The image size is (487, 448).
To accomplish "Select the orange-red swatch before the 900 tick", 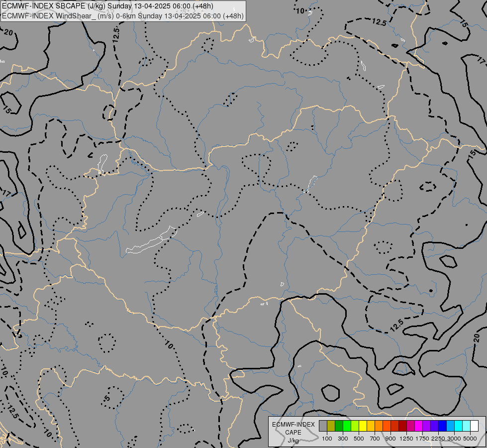I will tap(387, 426).
